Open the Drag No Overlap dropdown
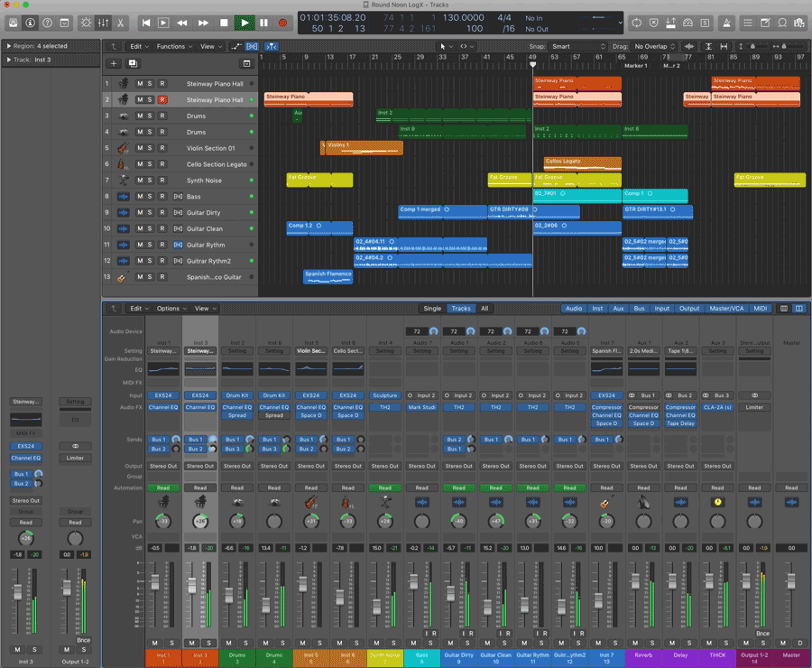The width and height of the screenshot is (812, 668). pyautogui.click(x=654, y=46)
